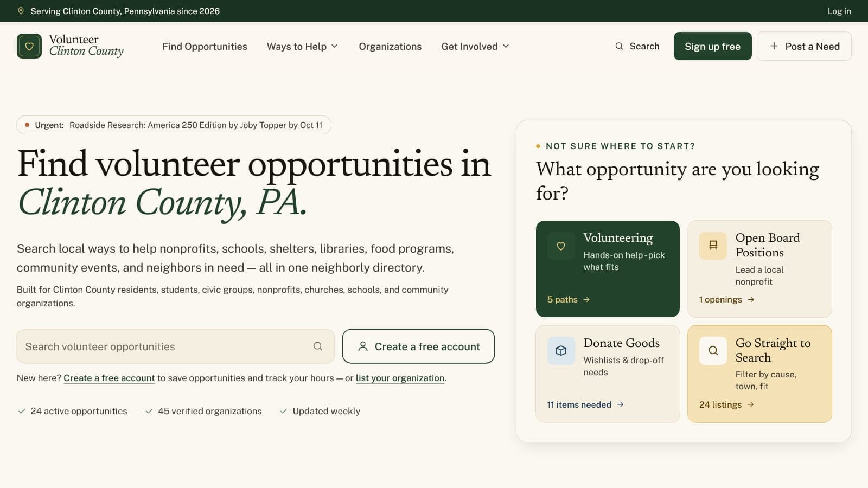Click the arrow next to 1 openings

(x=751, y=299)
